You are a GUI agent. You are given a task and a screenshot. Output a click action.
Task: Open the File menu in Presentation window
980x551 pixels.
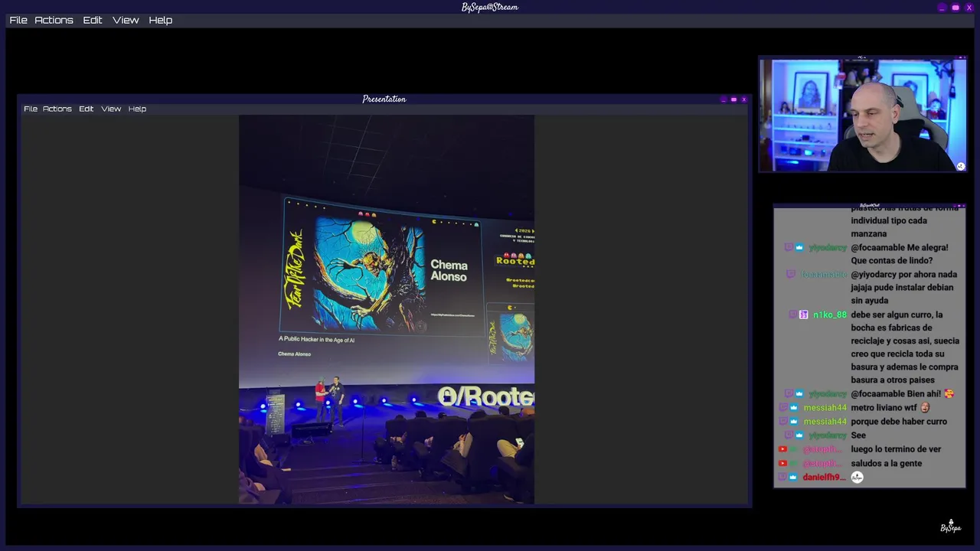pos(31,109)
